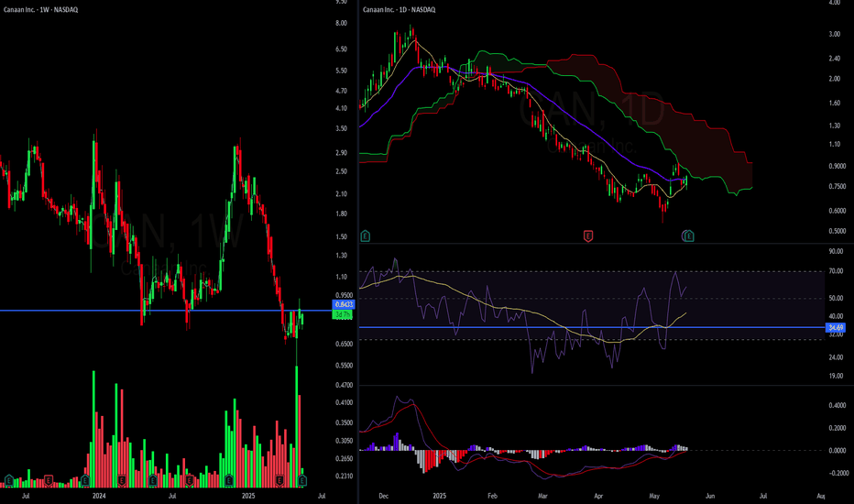Click the 6.50 price axis value

pos(341,49)
